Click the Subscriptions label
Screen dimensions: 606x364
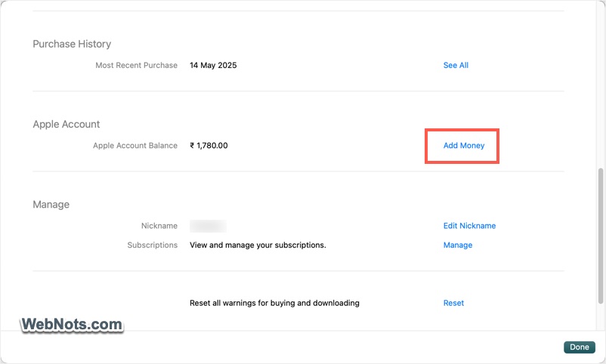[153, 245]
